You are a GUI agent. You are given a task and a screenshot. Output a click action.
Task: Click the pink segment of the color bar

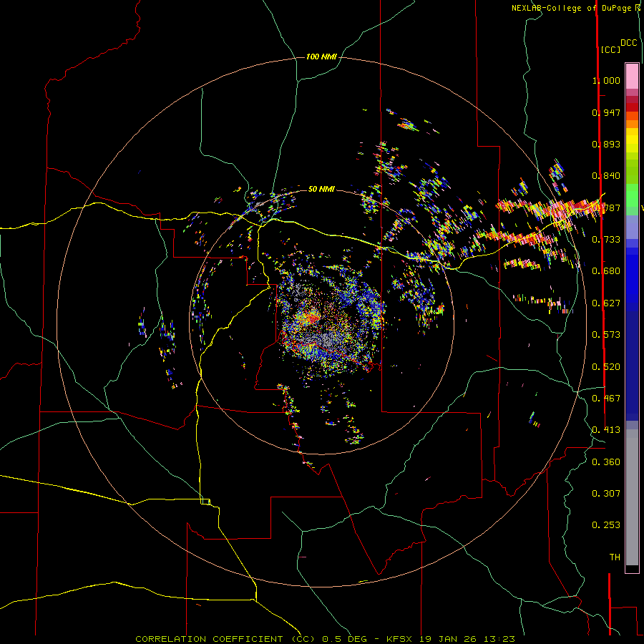click(632, 77)
